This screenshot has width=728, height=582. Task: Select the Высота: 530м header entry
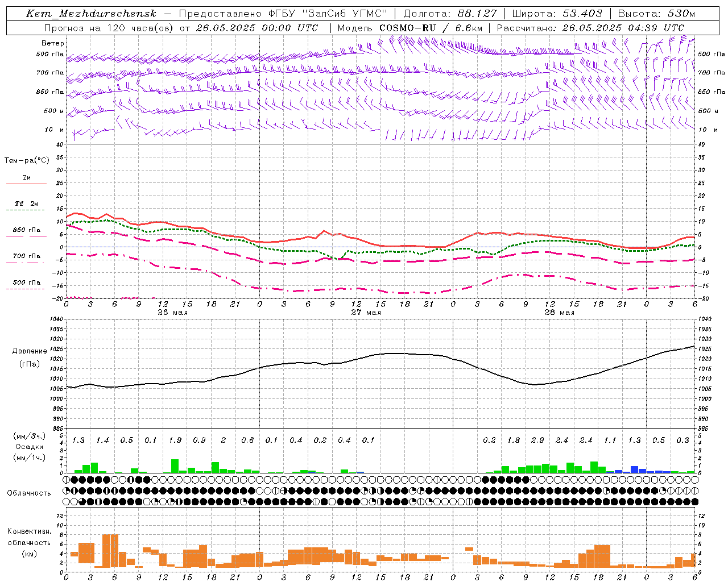656,14
